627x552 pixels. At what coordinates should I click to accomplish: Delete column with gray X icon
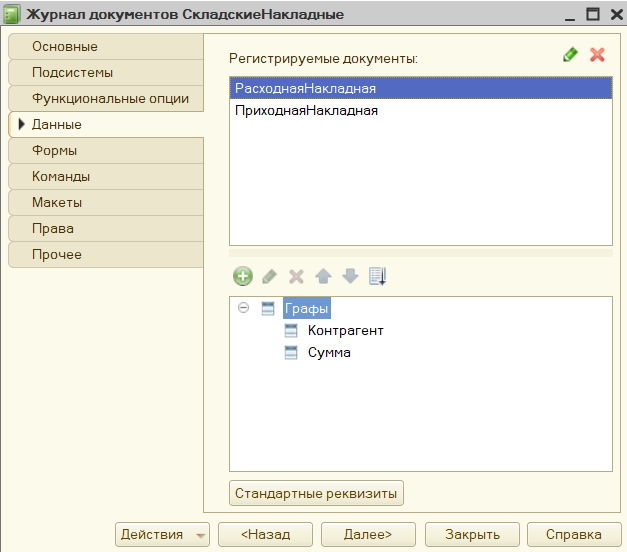296,276
